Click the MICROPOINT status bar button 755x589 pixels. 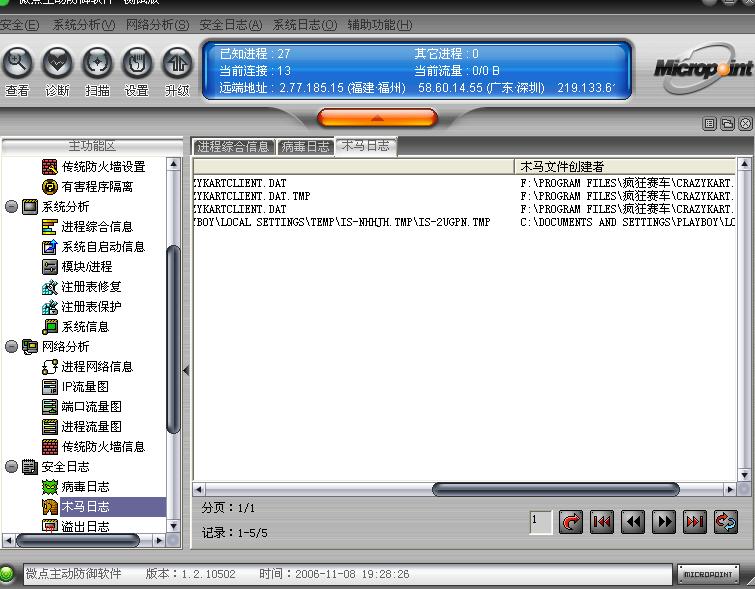(x=708, y=574)
